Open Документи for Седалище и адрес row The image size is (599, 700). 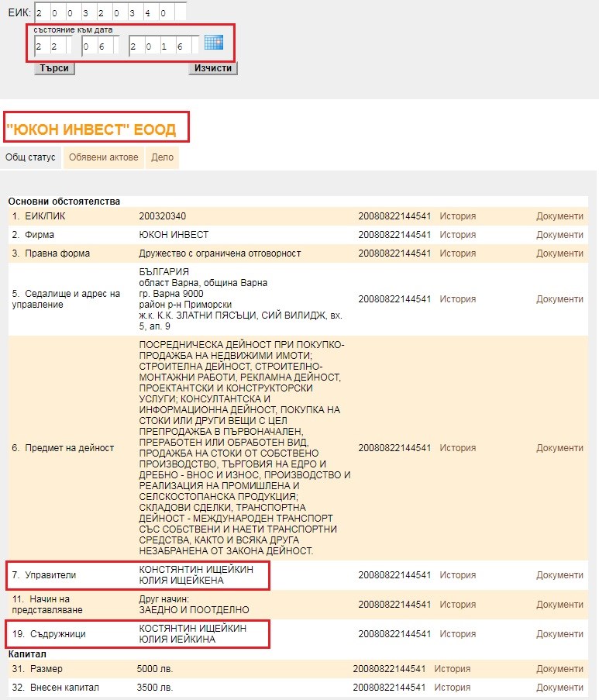click(559, 299)
